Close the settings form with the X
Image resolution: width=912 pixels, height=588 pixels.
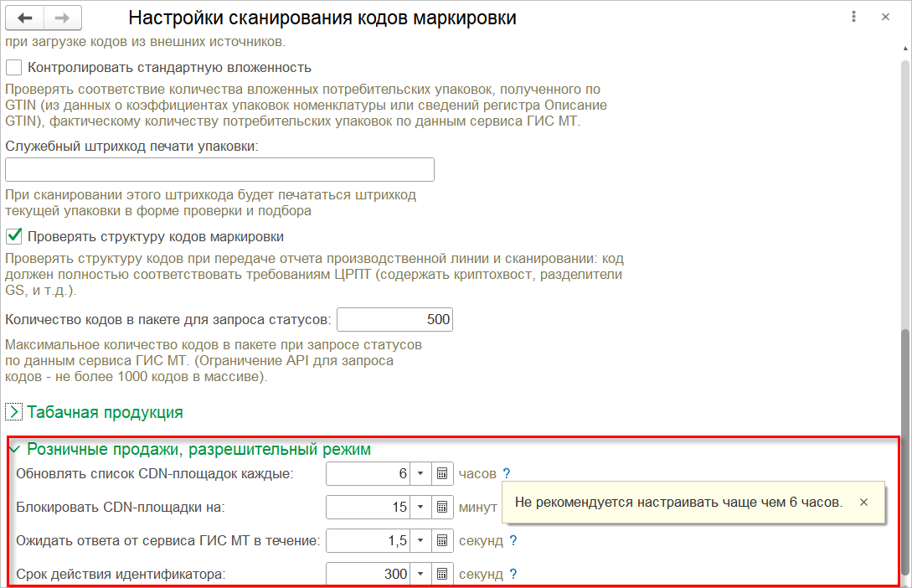[x=885, y=17]
